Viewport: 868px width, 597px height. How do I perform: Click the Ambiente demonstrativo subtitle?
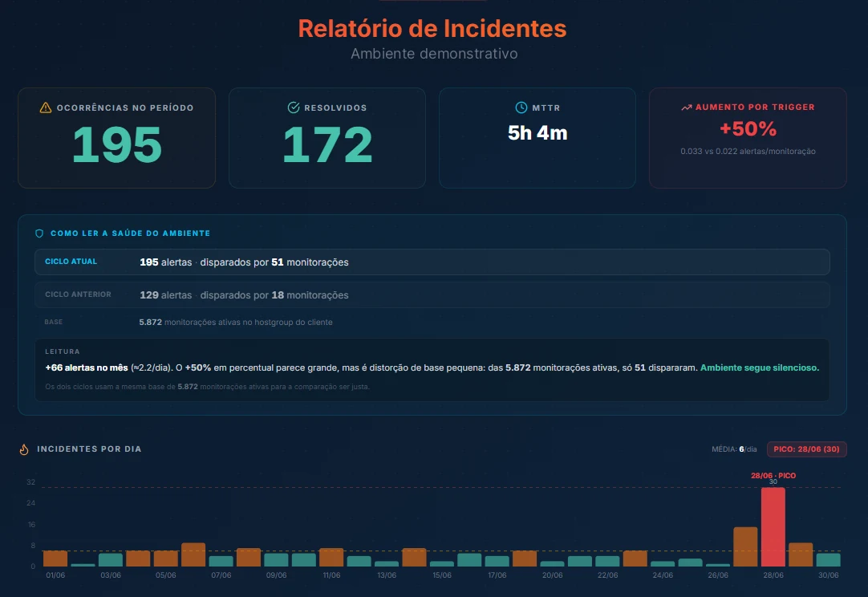434,54
